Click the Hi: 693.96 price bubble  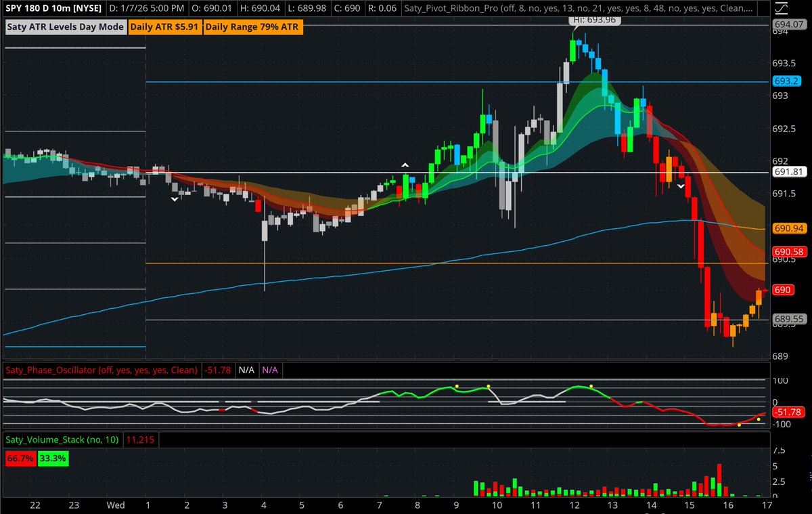[x=595, y=21]
